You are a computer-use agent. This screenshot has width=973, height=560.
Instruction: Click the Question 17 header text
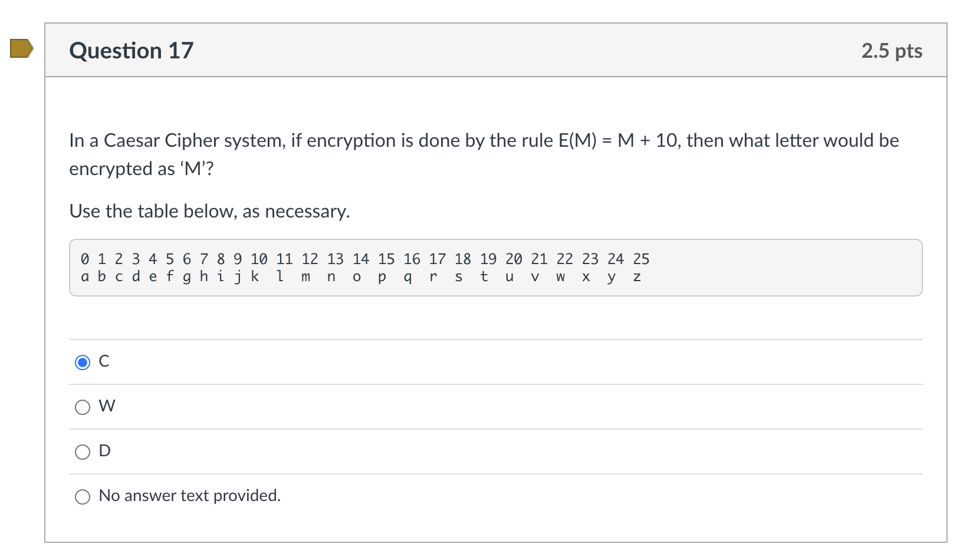click(x=131, y=51)
